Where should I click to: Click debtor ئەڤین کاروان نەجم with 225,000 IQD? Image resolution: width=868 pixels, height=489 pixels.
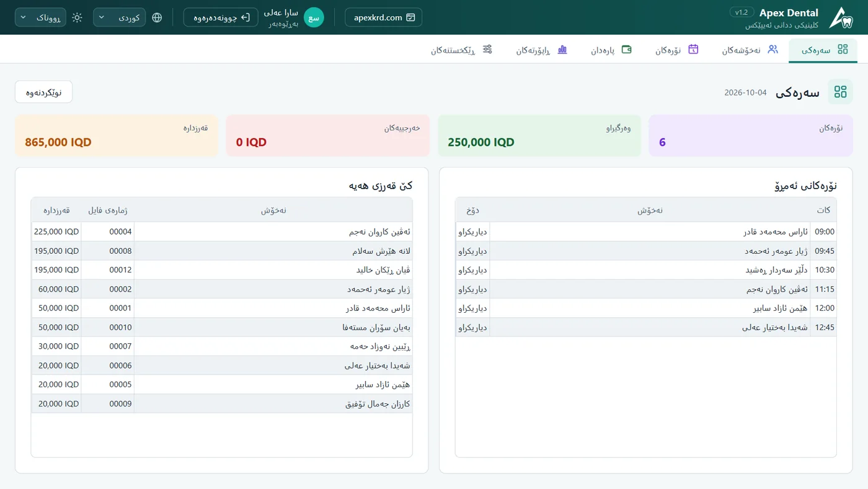[x=222, y=231]
